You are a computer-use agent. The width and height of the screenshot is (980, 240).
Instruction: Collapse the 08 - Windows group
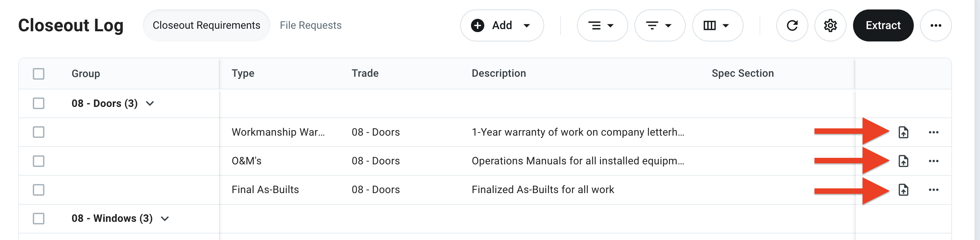(165, 219)
